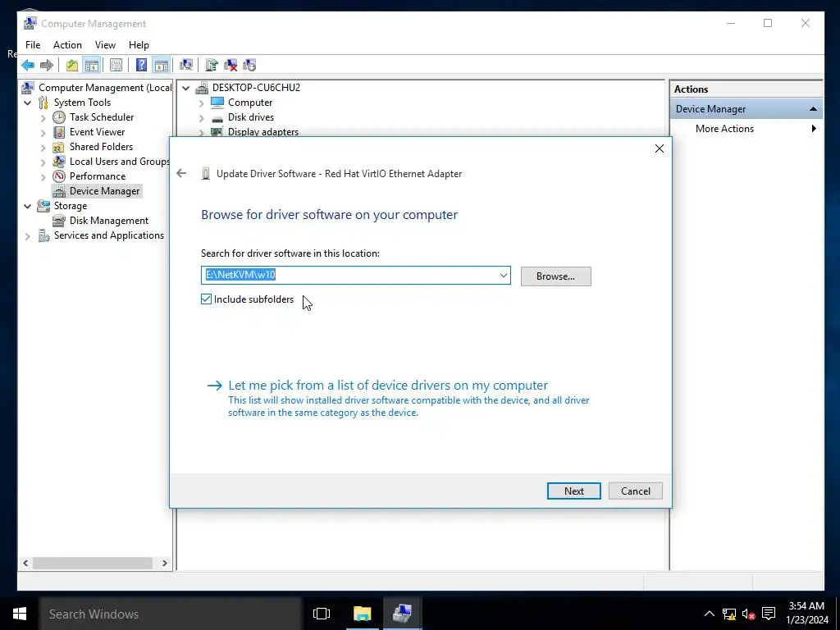
Task: Collapse the System Tools tree node
Action: [28, 103]
